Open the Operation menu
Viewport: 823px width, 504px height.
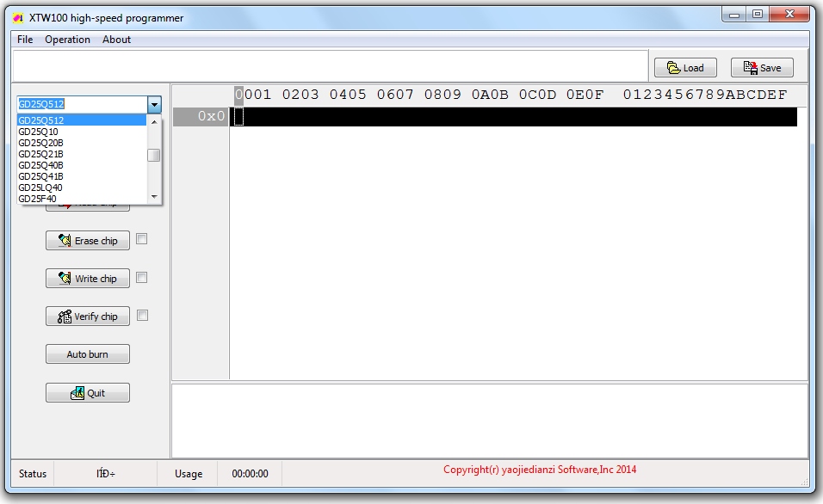68,39
